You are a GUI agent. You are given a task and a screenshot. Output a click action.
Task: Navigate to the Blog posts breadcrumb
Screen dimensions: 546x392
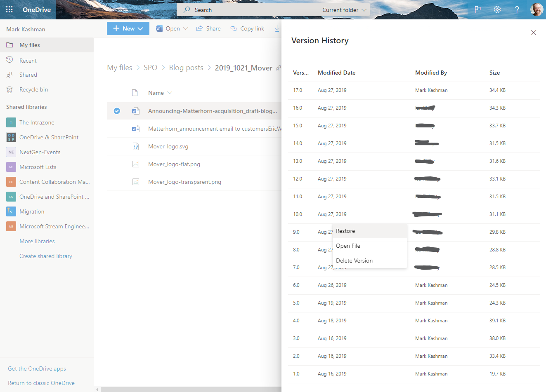click(186, 68)
